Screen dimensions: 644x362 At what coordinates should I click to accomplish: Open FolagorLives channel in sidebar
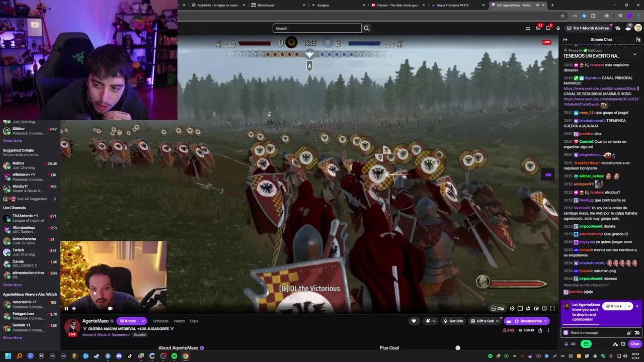point(30,316)
